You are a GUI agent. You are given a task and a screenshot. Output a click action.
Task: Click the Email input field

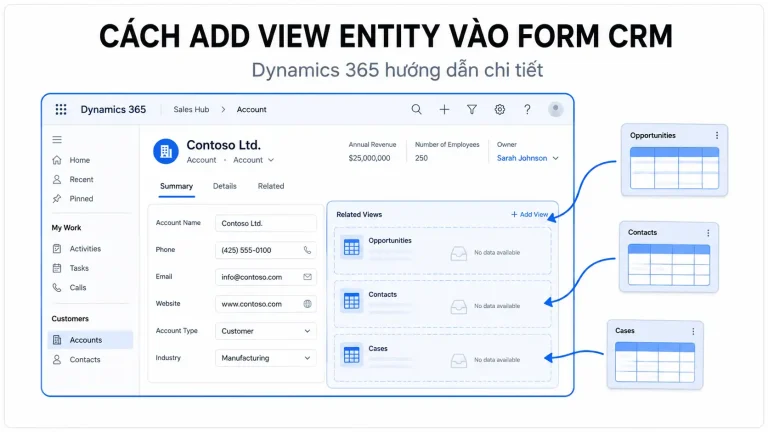coord(265,277)
